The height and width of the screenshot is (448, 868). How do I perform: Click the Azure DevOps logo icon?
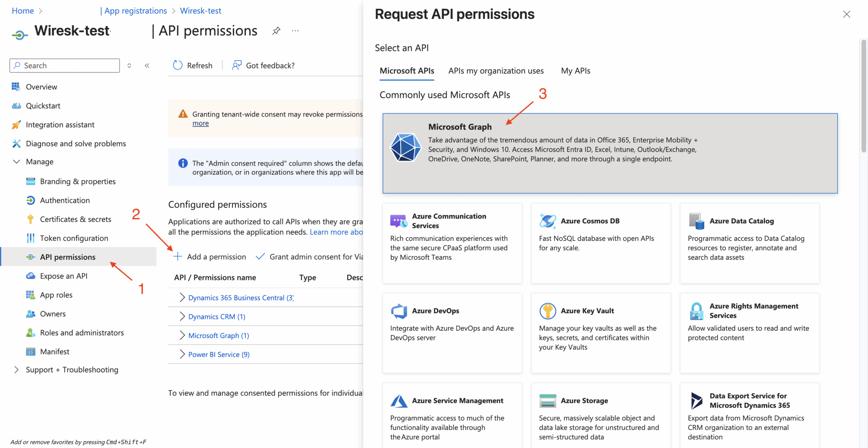coord(399,311)
